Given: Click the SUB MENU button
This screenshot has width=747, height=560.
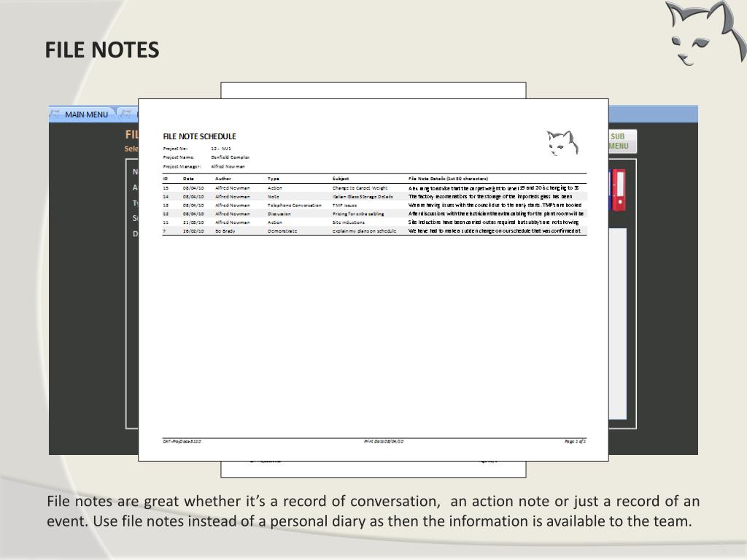Looking at the screenshot, I should click(622, 141).
